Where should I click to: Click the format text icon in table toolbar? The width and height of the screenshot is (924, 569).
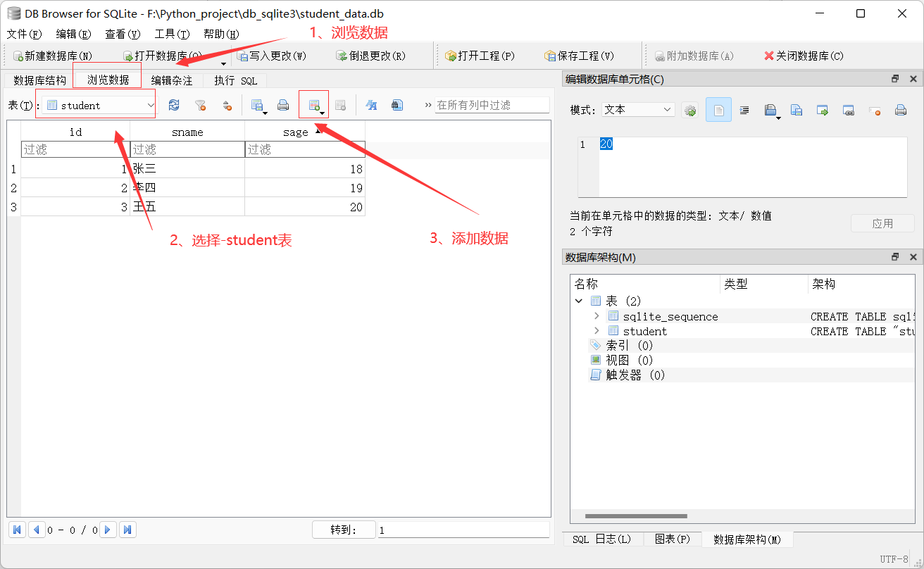(372, 105)
